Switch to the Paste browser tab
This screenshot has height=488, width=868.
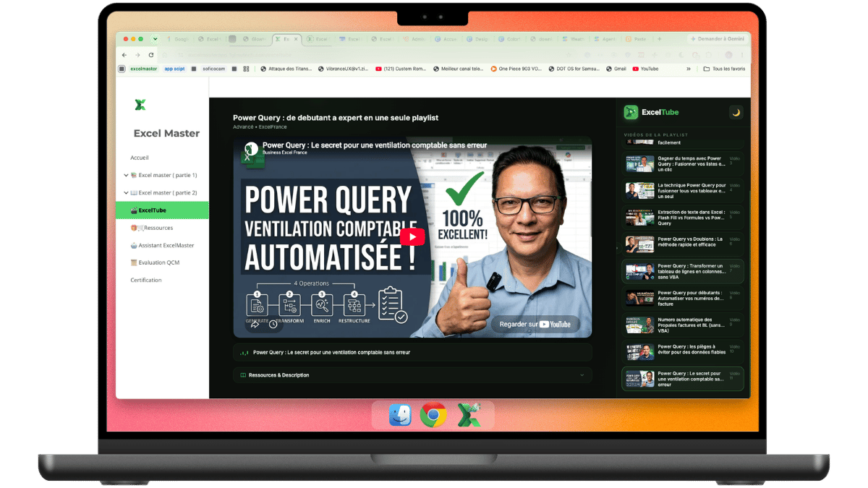(637, 39)
